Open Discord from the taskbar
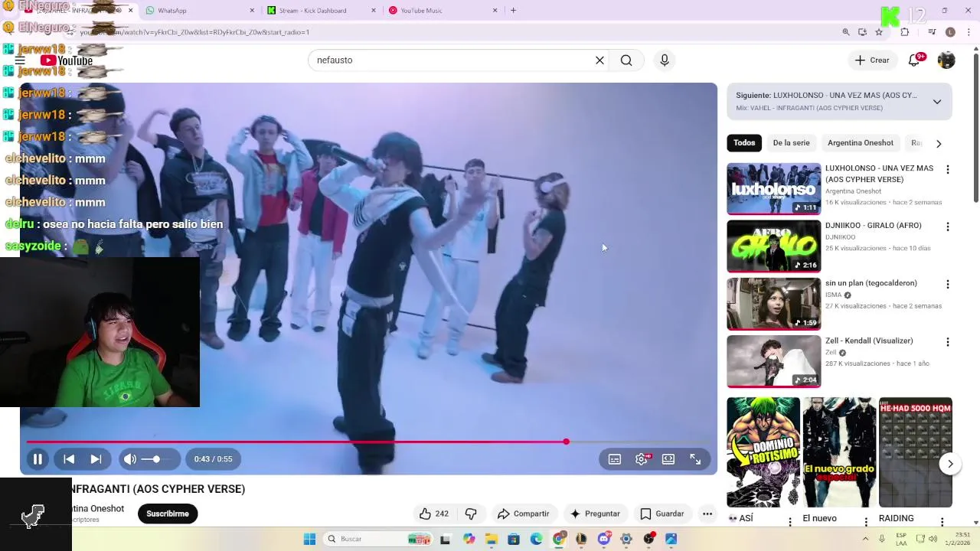The image size is (980, 551). point(604,539)
